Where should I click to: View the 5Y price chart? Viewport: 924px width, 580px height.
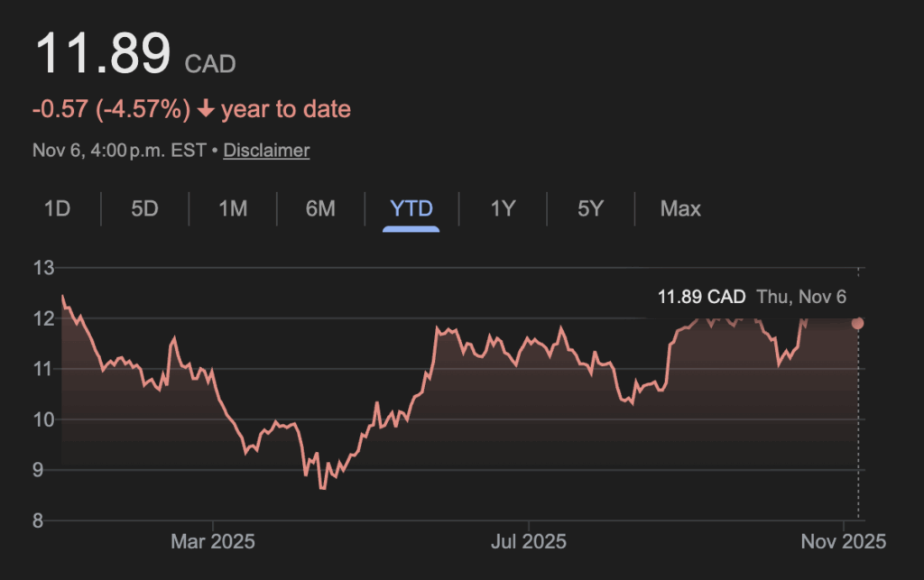590,209
